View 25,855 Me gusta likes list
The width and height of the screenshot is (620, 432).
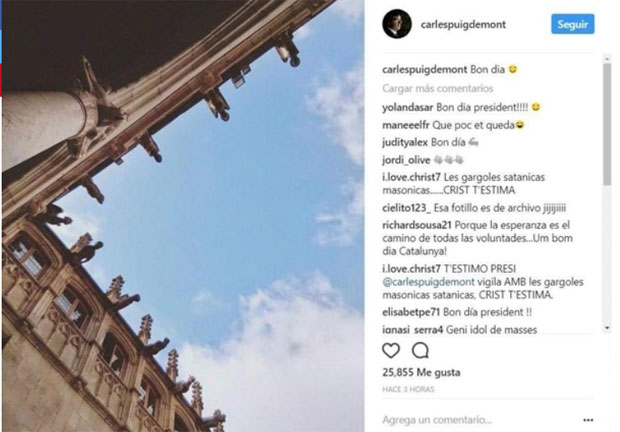pos(421,372)
